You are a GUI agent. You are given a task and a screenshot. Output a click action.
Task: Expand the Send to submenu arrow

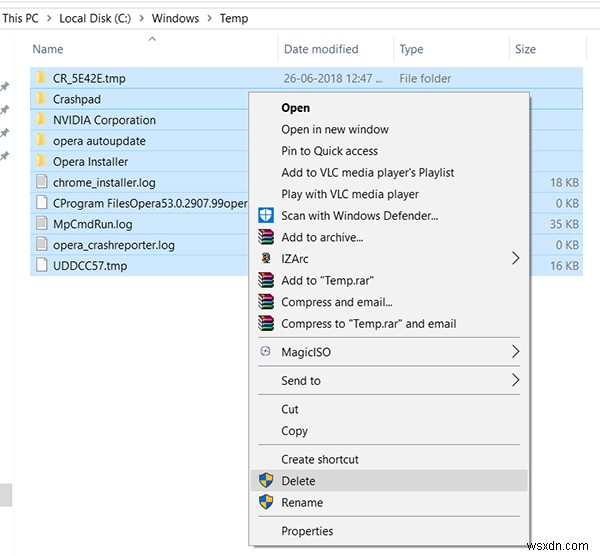516,381
